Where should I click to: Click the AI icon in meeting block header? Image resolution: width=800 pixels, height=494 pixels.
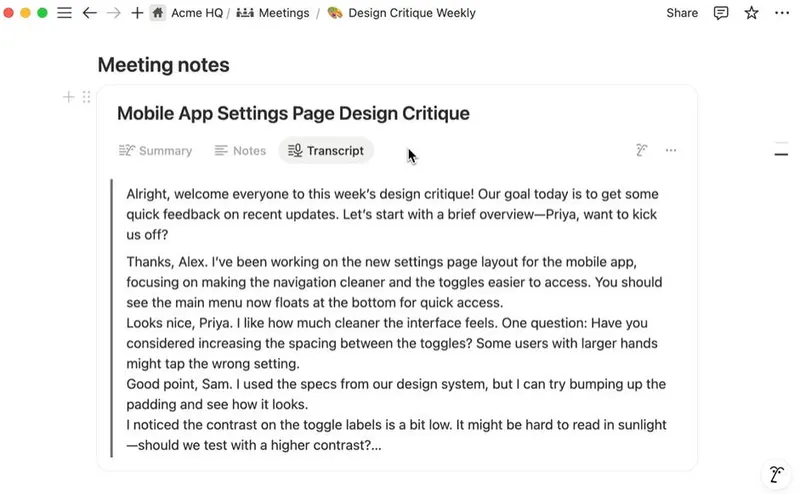point(642,150)
